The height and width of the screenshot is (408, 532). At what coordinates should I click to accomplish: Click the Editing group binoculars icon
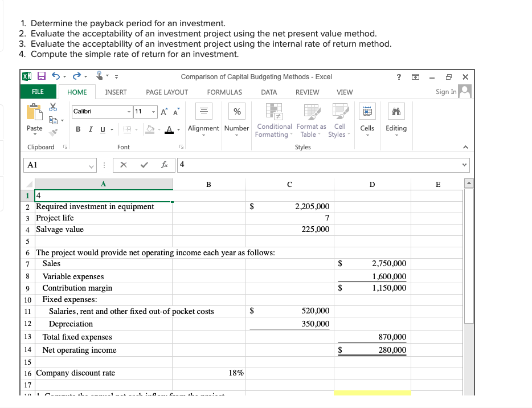coord(396,111)
